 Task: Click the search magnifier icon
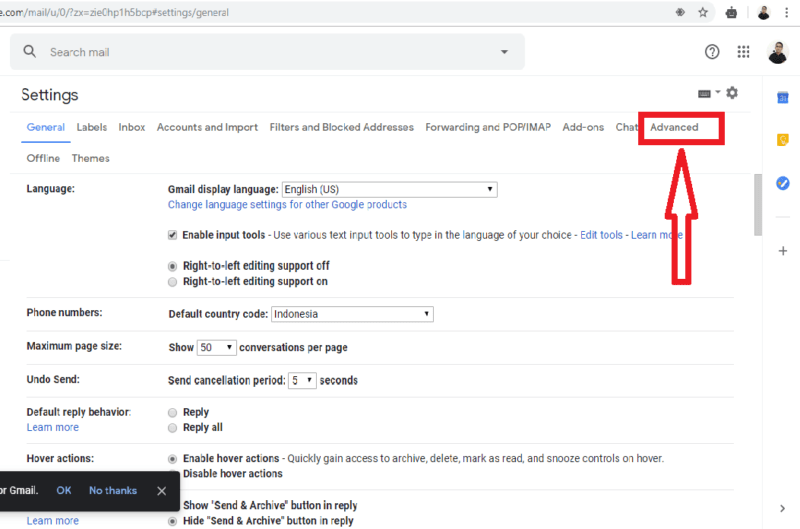[x=30, y=52]
